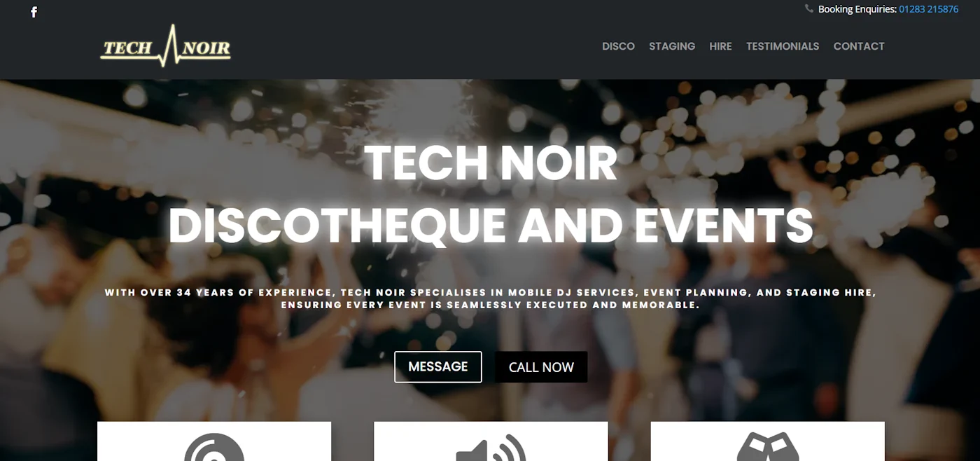
Task: Click the Booking Enquiries label text
Action: (x=857, y=9)
